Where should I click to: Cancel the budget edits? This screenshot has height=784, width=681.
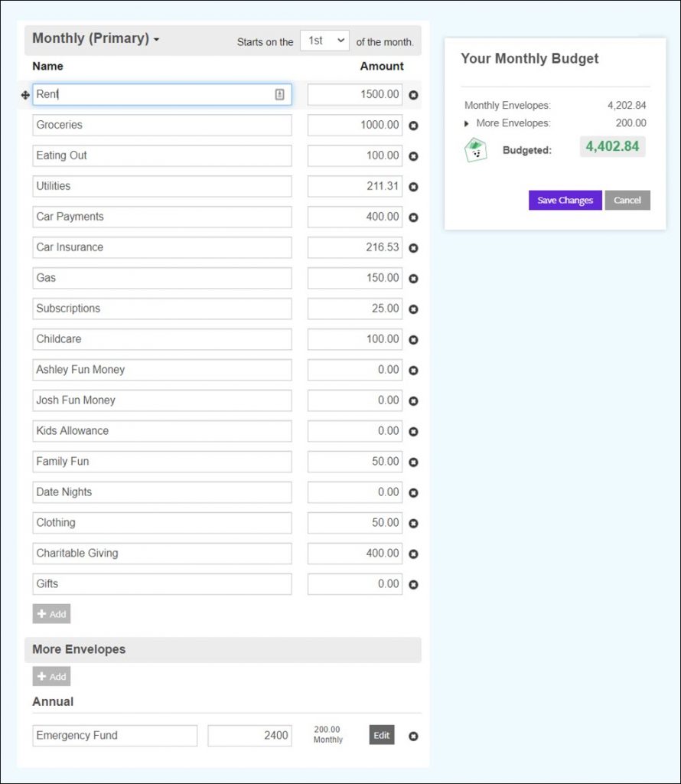pos(627,201)
